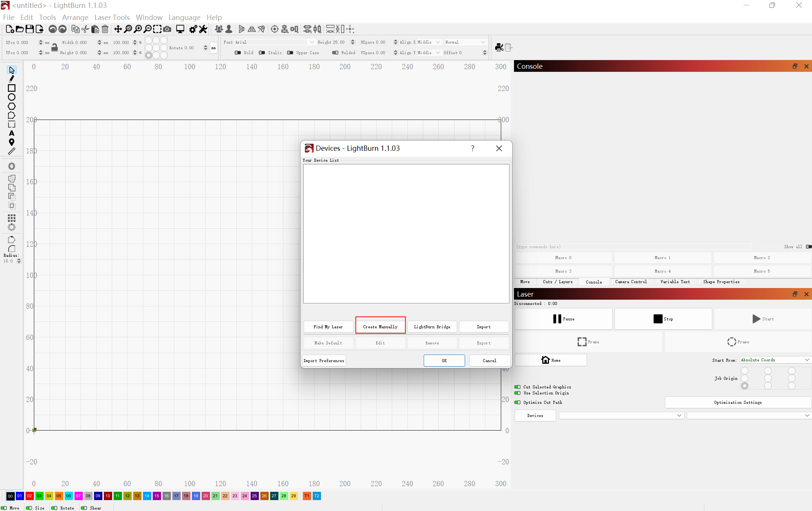Screen dimensions: 812x511
Task: Open the first dropdown beside the Devices button
Action: (x=621, y=415)
